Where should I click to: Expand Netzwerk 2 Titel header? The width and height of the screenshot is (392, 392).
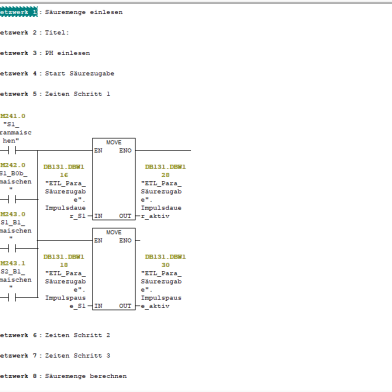coord(34,33)
